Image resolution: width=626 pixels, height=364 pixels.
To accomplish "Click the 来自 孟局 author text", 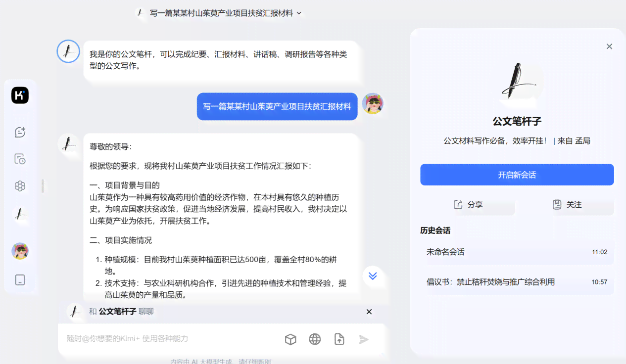I will (x=574, y=141).
